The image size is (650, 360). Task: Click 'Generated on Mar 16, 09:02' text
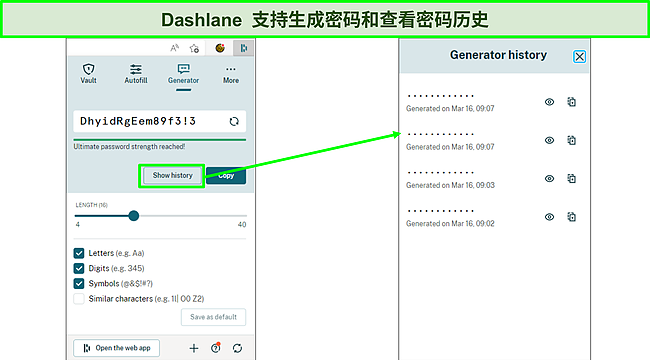tap(450, 224)
